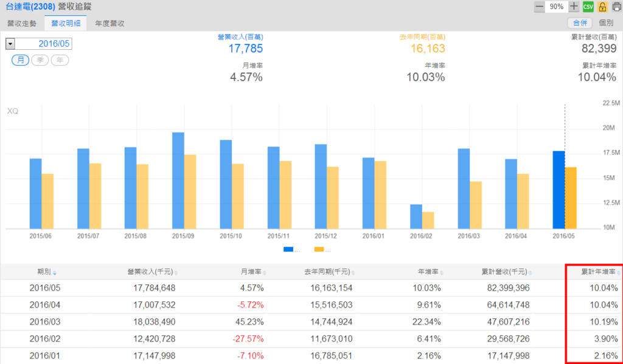The width and height of the screenshot is (623, 364).
Task: Select the 營收明細 tab
Action: coord(66,24)
